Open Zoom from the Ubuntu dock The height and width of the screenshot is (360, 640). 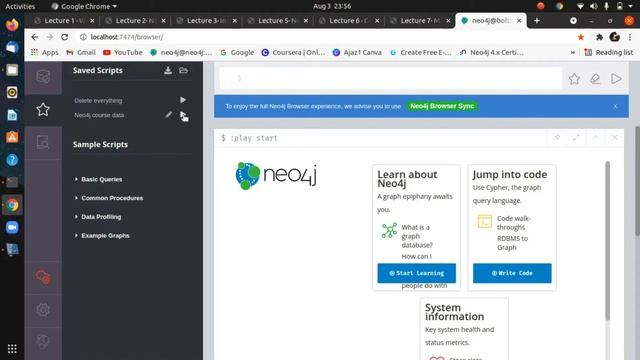pos(12,227)
